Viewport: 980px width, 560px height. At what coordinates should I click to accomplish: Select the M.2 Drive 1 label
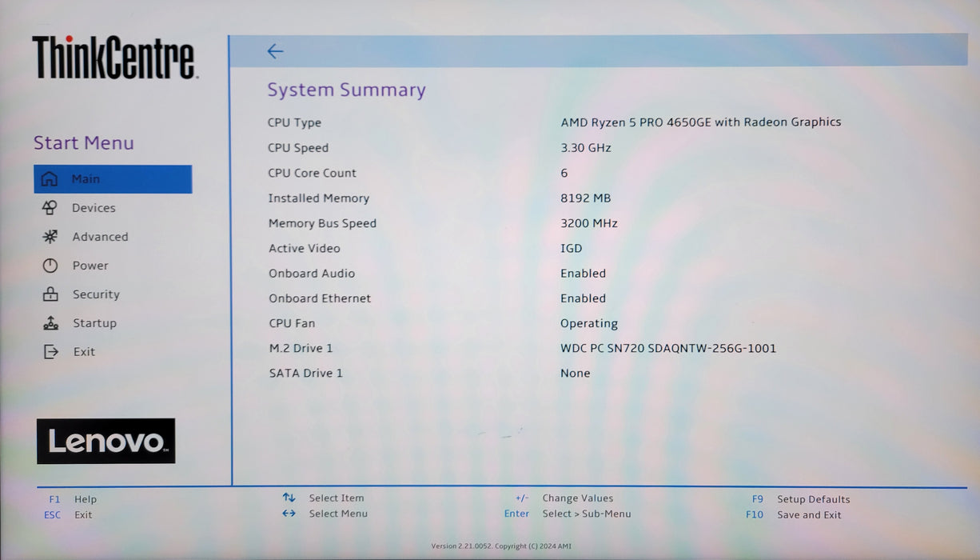pos(301,348)
